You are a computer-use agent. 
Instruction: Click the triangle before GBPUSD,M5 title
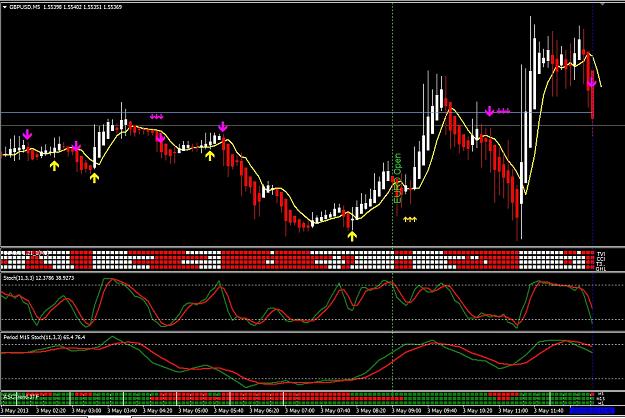[x=5, y=7]
